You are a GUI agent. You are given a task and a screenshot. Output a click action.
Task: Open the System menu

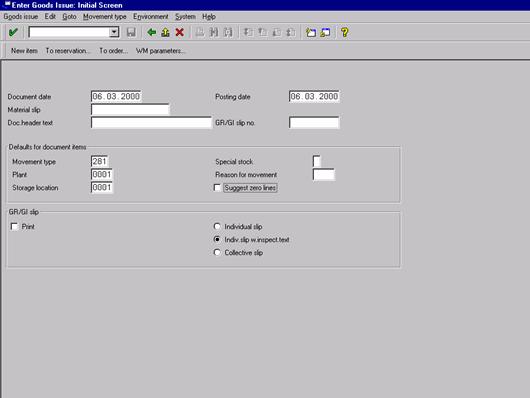(x=185, y=17)
